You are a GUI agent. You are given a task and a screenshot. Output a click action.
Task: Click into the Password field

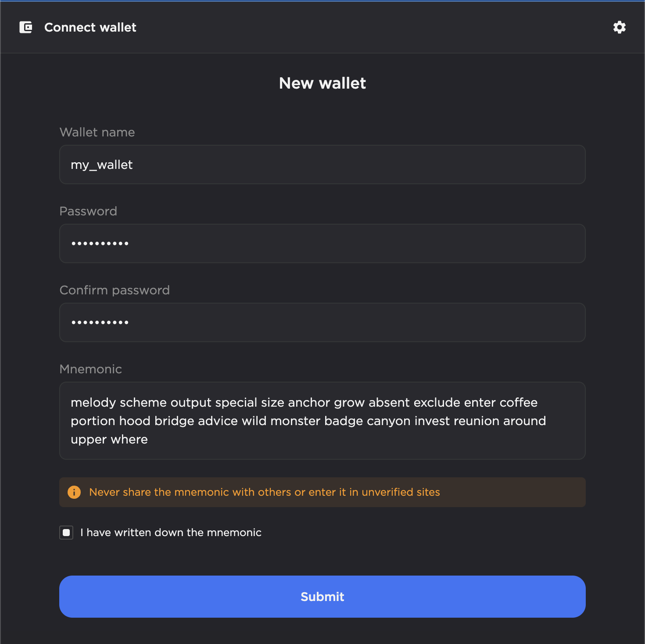coord(322,243)
